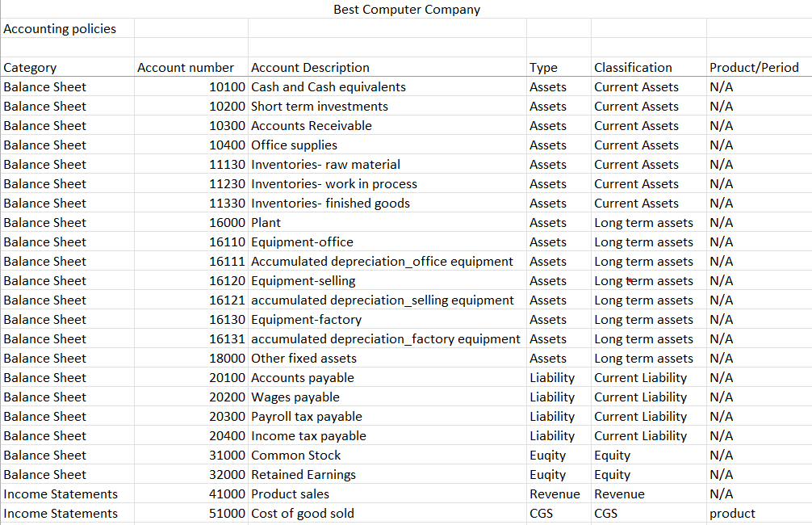The height and width of the screenshot is (525, 812).
Task: Select the Retained Earnings cell
Action: [387, 475]
